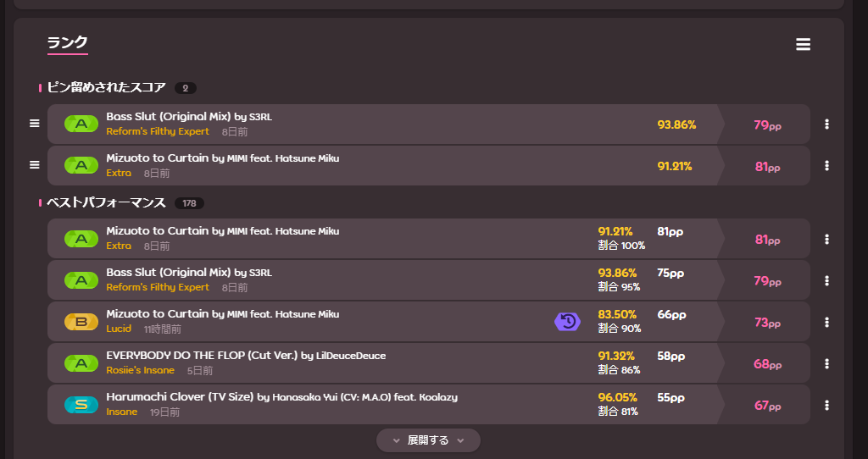Click the S rank badge on Harumachi Clover
The image size is (868, 459).
point(81,405)
